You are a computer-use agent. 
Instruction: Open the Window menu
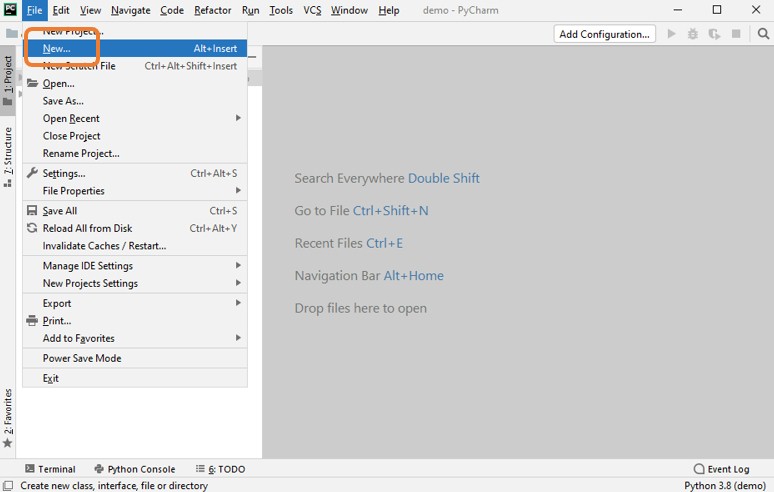tap(349, 10)
